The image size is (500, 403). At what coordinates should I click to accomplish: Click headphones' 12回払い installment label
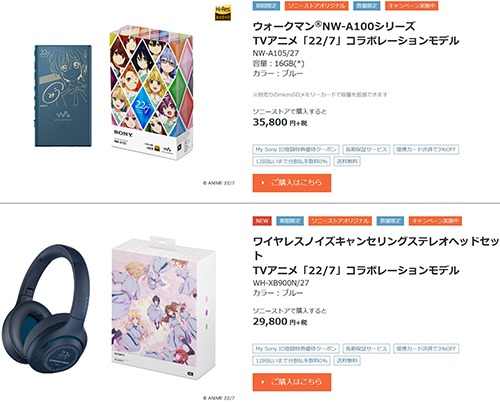pyautogui.click(x=291, y=361)
